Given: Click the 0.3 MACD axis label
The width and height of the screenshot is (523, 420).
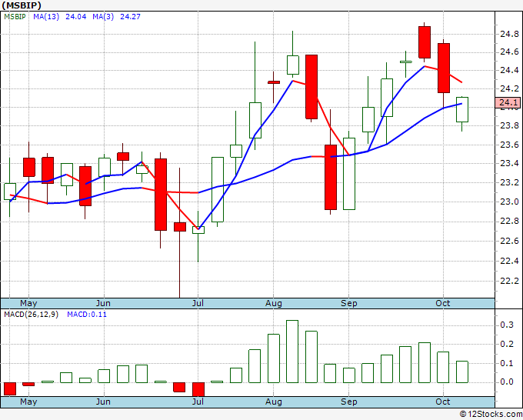Looking at the screenshot, I should click(x=507, y=325).
